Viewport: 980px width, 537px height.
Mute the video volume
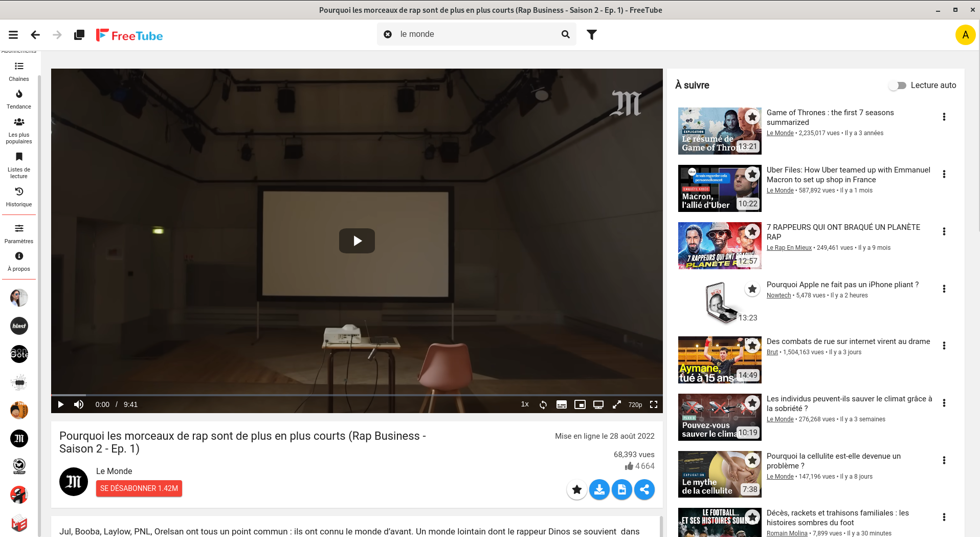79,404
